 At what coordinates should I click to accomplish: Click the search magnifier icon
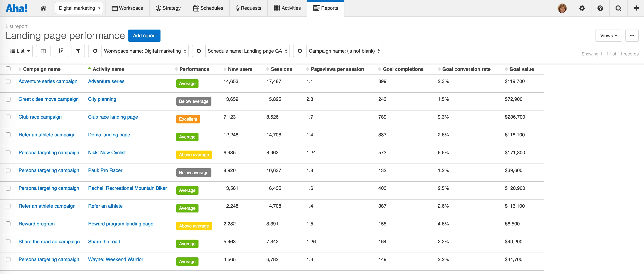(x=618, y=8)
